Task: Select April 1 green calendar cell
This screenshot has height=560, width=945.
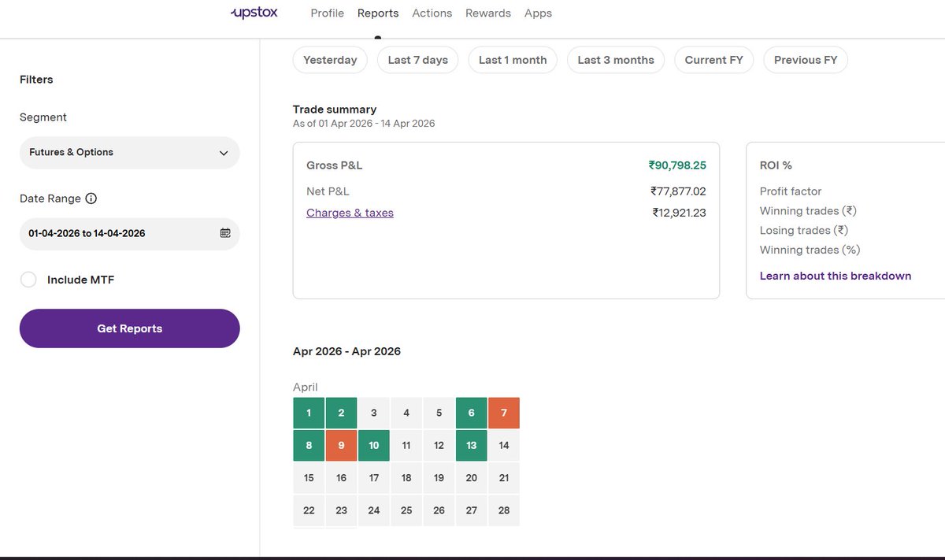Action: click(309, 413)
